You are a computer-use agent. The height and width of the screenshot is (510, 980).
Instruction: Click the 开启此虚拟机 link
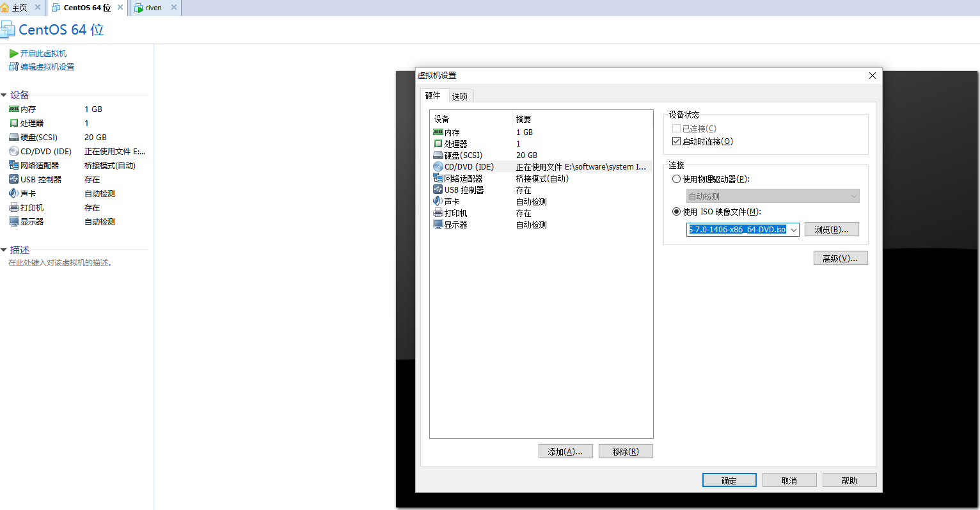click(x=43, y=54)
